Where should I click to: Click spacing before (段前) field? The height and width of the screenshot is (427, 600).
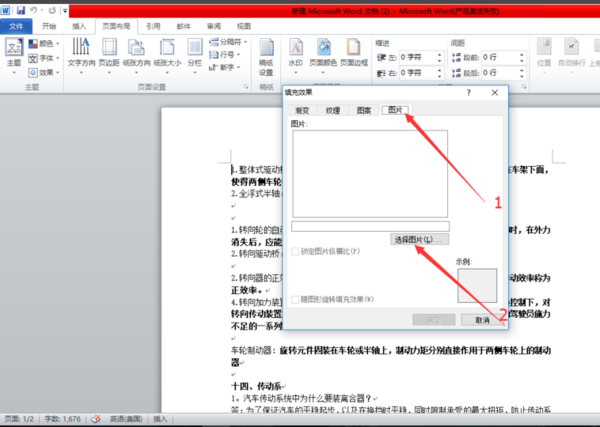click(x=500, y=57)
